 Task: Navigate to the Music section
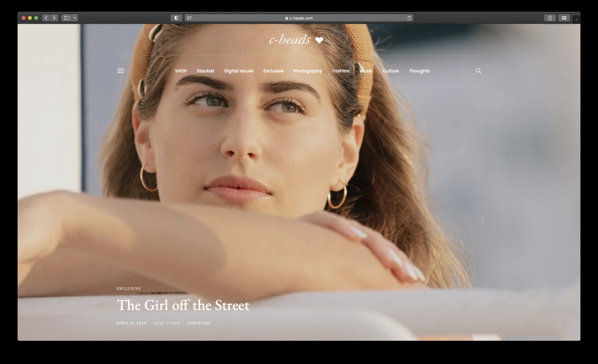pos(366,71)
